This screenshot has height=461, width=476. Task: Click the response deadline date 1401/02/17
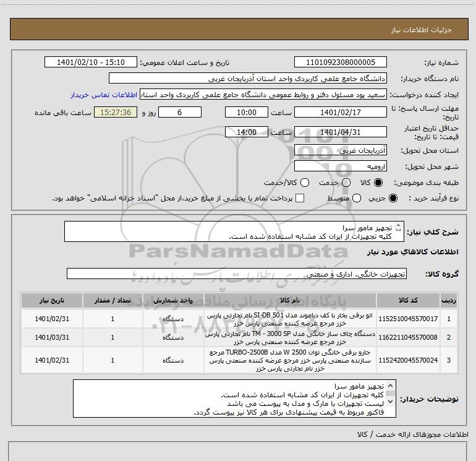(340, 112)
